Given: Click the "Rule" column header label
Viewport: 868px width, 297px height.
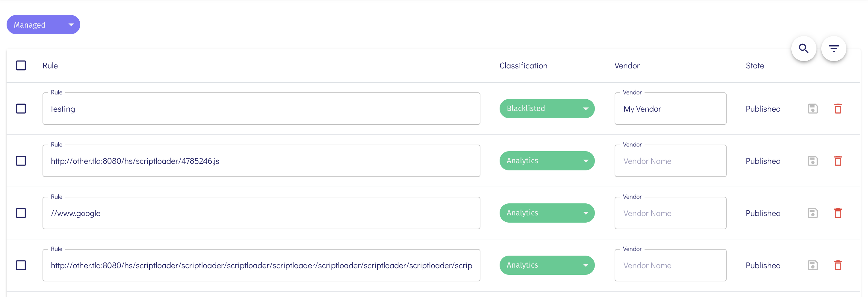Looking at the screenshot, I should coord(50,65).
